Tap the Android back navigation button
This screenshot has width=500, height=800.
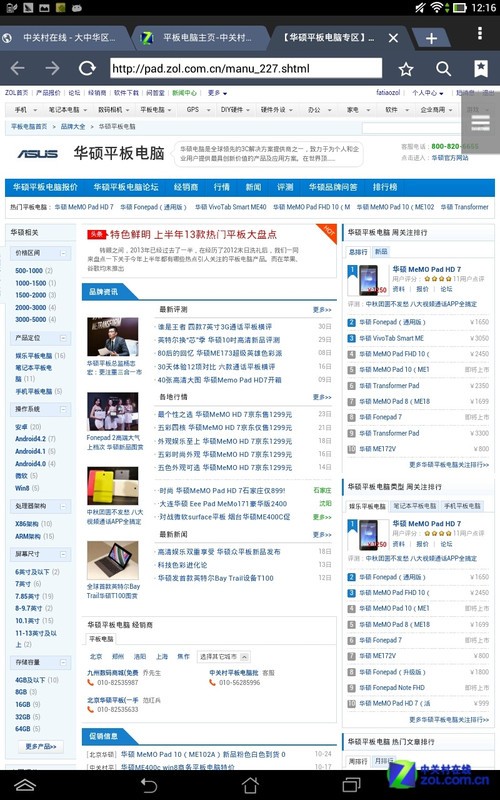149,785
